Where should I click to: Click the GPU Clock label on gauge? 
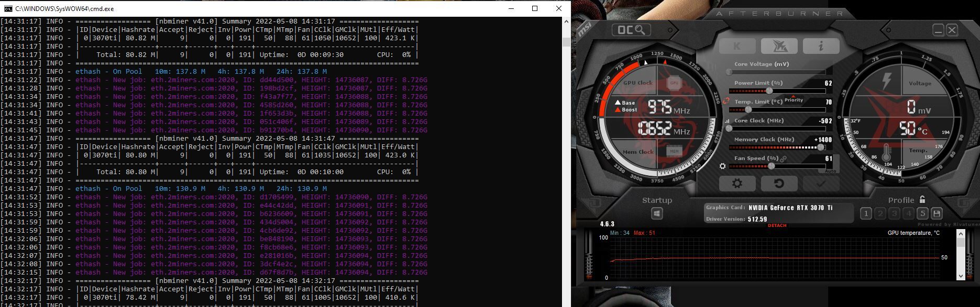point(637,83)
